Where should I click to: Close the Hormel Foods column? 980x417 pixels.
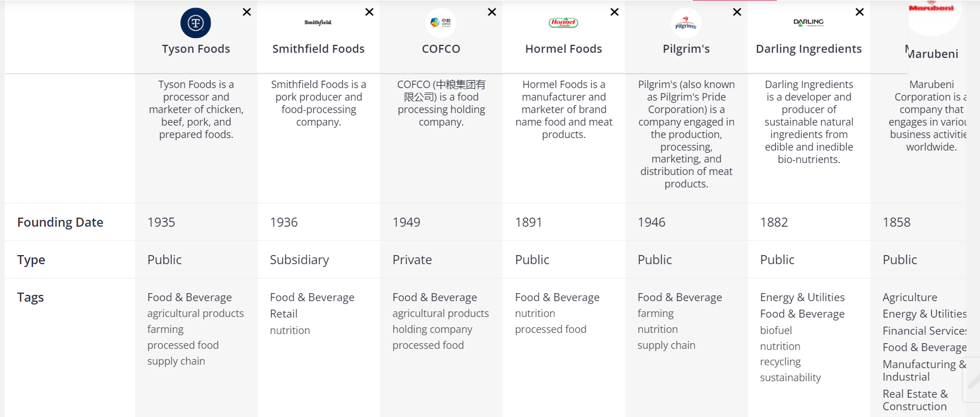point(615,12)
